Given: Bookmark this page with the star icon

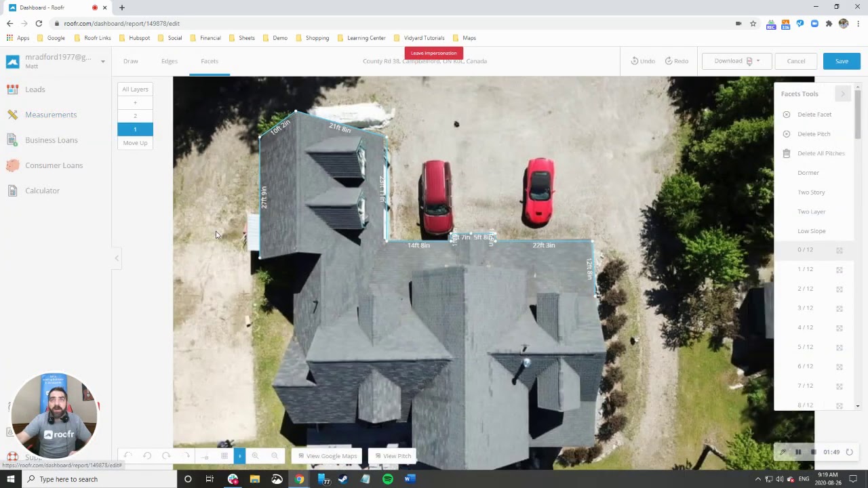Looking at the screenshot, I should click(x=753, y=23).
